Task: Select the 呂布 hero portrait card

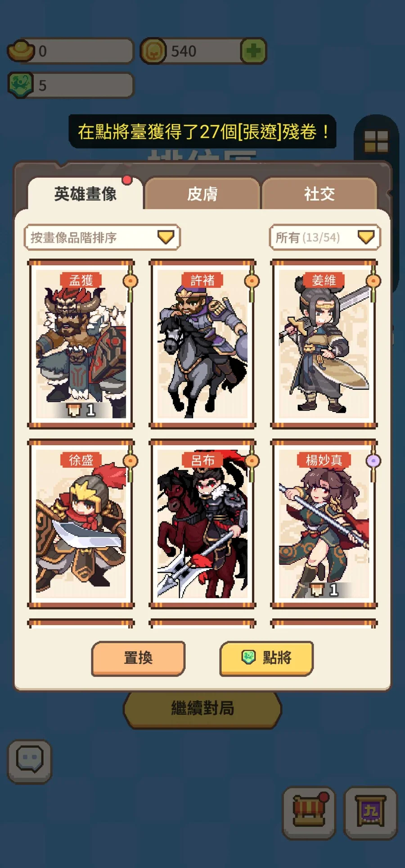Action: [x=202, y=524]
